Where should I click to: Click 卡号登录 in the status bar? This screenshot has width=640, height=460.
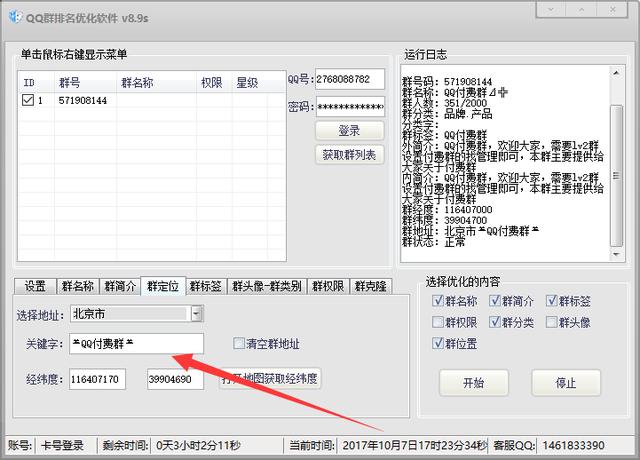point(62,445)
